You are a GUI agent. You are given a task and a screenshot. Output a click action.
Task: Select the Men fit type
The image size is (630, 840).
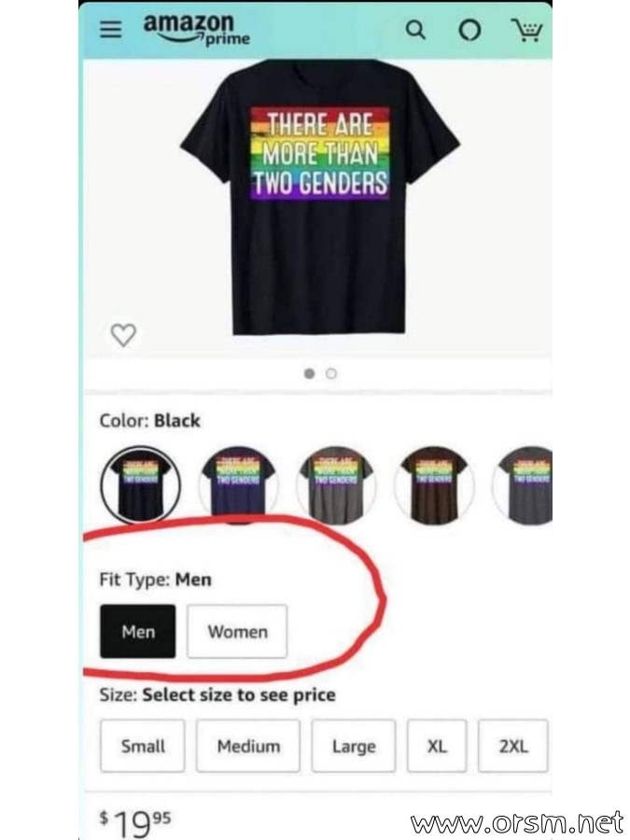(x=138, y=631)
